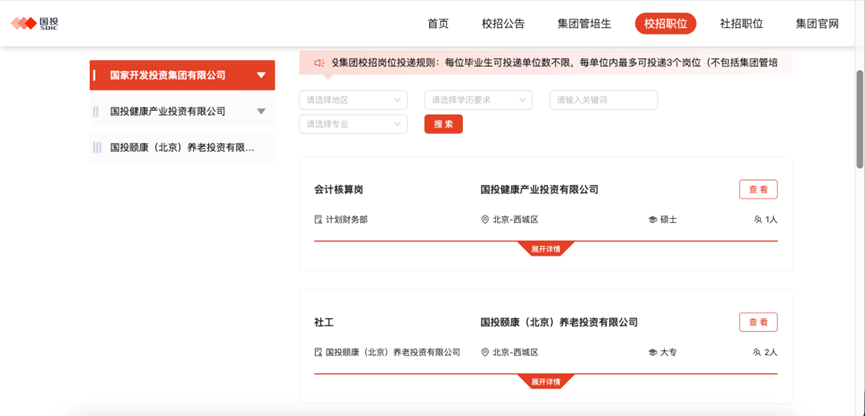Click the red 搜索 button

[444, 124]
